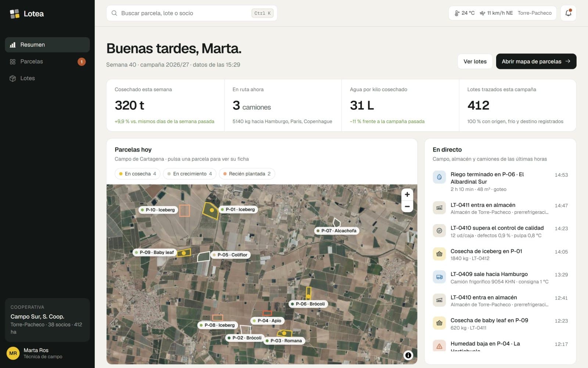Screen dimensions: 588x368
Task: Click truck icon of LT-0409 shipment
Action: (439, 277)
